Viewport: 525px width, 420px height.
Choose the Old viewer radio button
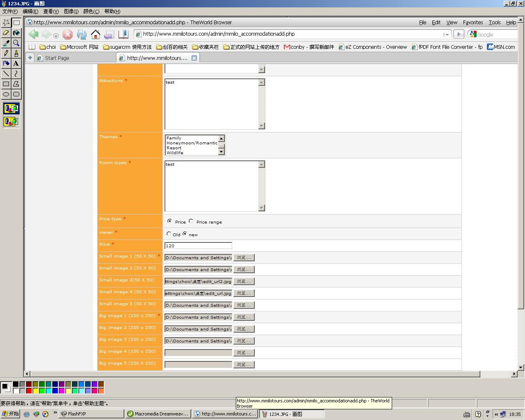(169, 234)
